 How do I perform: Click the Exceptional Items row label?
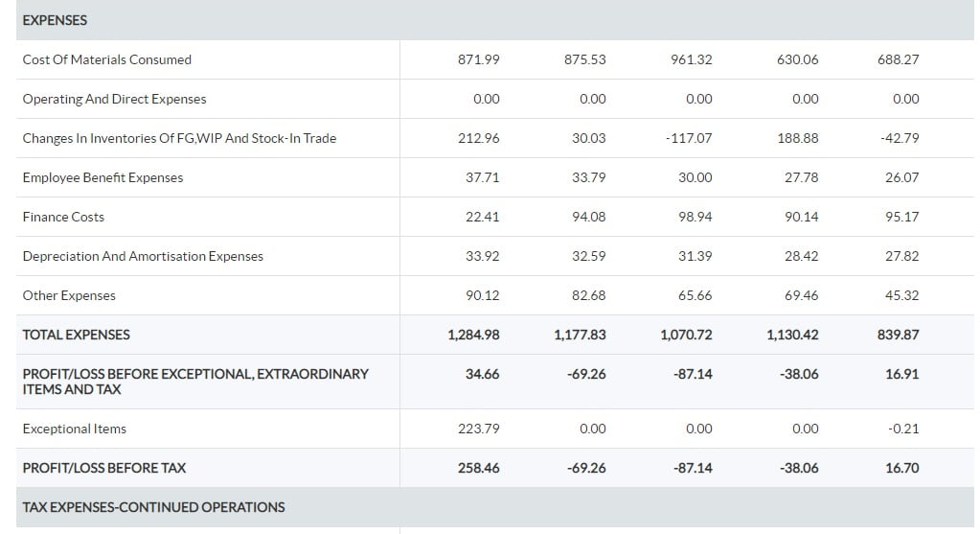pos(74,429)
